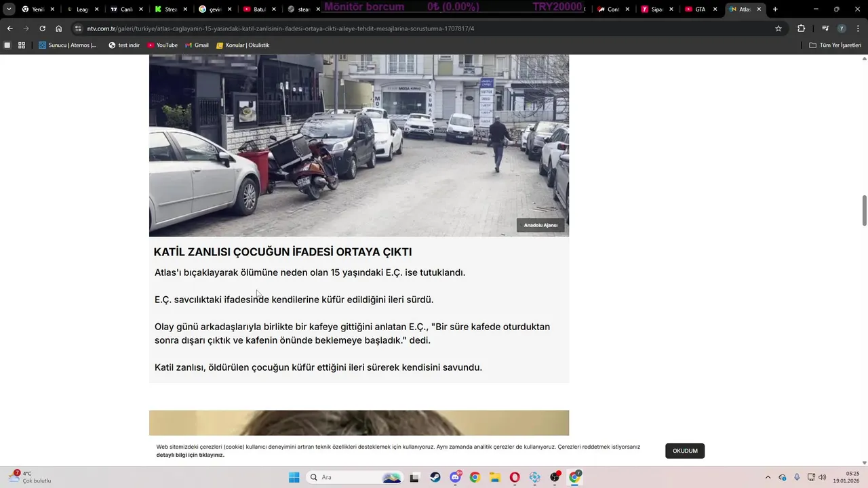Viewport: 868px width, 488px height.
Task: Click the site info icon in address bar
Action: click(78, 28)
